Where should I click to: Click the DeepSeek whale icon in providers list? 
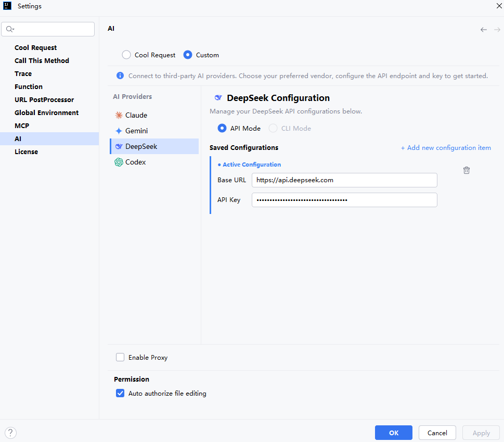[x=119, y=146]
